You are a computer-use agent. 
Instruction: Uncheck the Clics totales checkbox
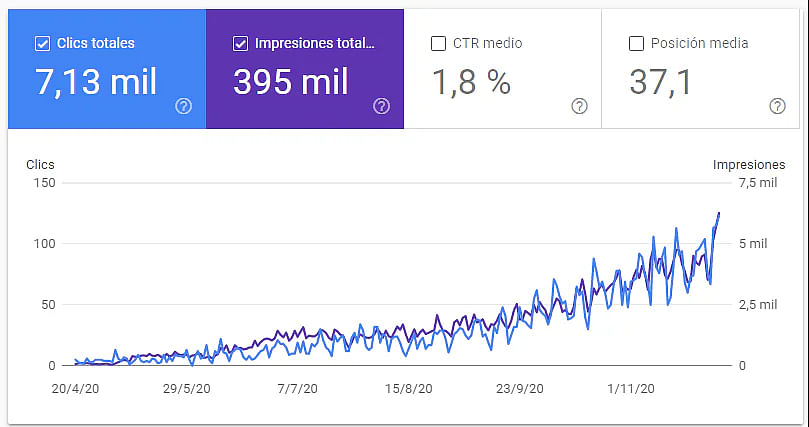42,43
